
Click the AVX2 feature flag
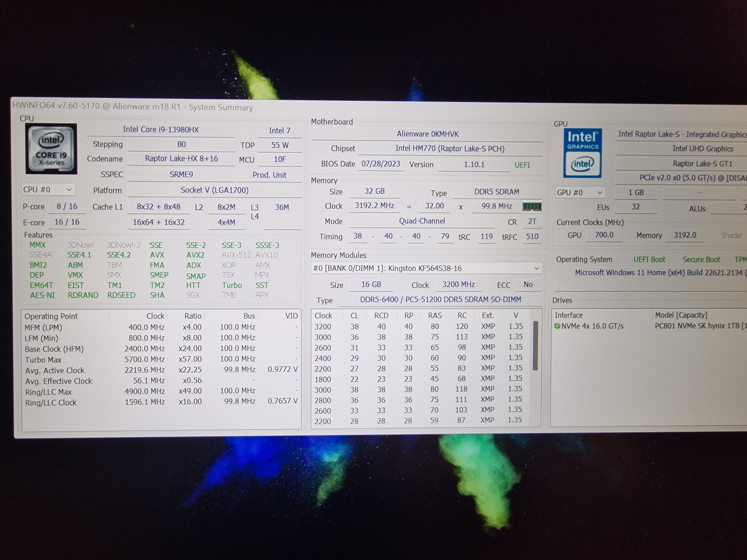[x=195, y=255]
